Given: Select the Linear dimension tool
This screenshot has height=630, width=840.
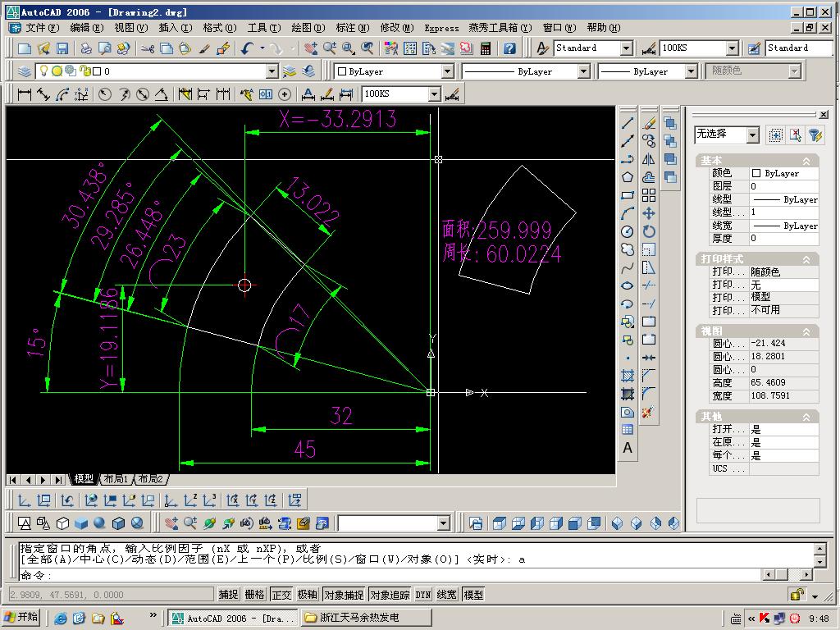Looking at the screenshot, I should coord(24,94).
